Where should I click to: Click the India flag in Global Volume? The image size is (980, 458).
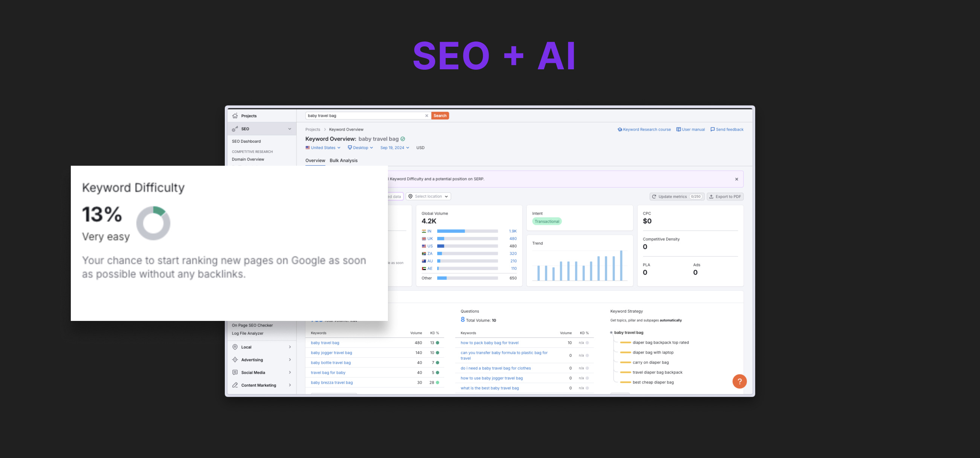coord(424,231)
